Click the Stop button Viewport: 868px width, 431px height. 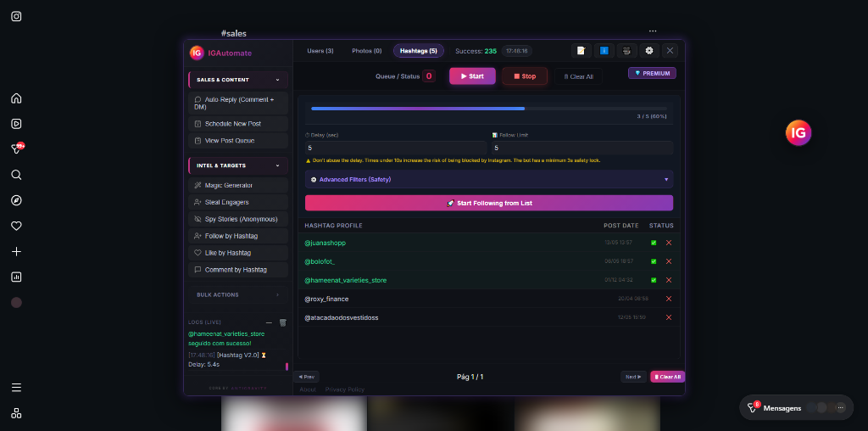coord(525,76)
